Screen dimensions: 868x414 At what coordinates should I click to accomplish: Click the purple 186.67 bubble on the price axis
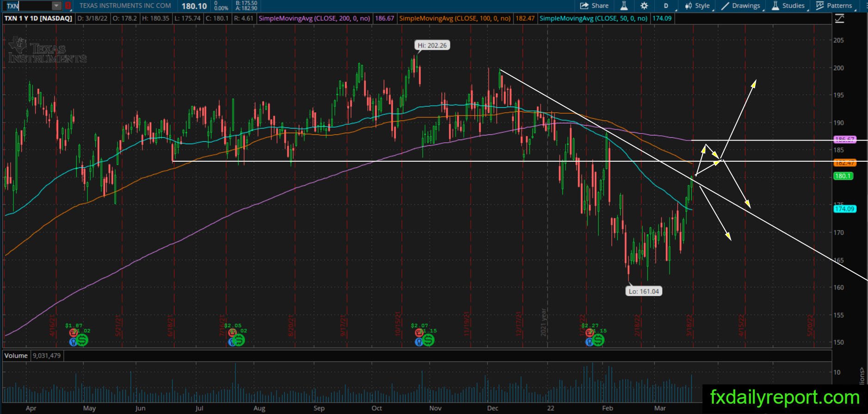[x=844, y=140]
